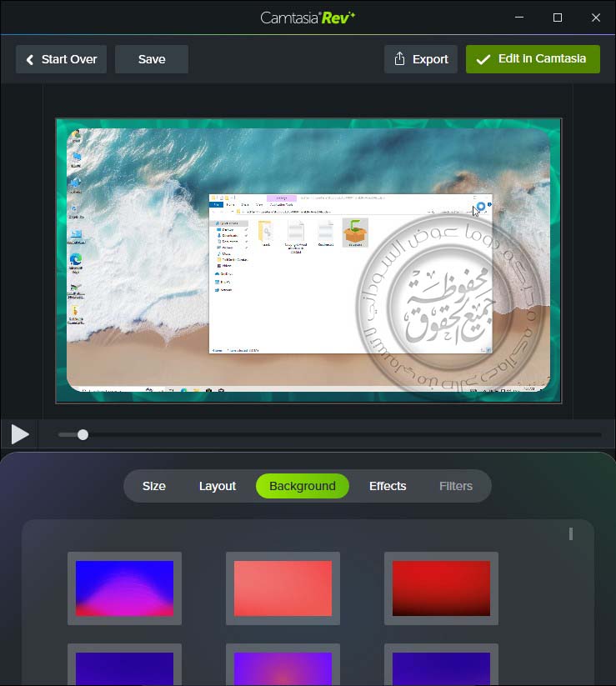Open the Filters tab
The image size is (616, 686).
[456, 486]
